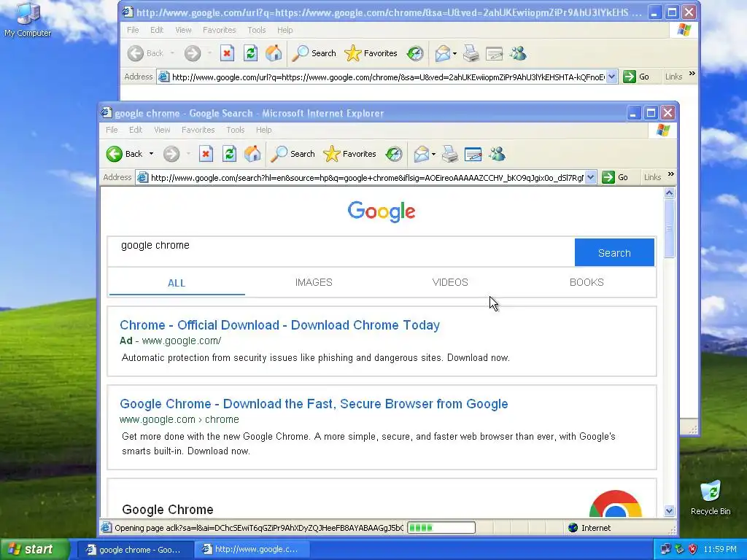747x560 pixels.
Task: Click Go button in front window
Action: 615,178
